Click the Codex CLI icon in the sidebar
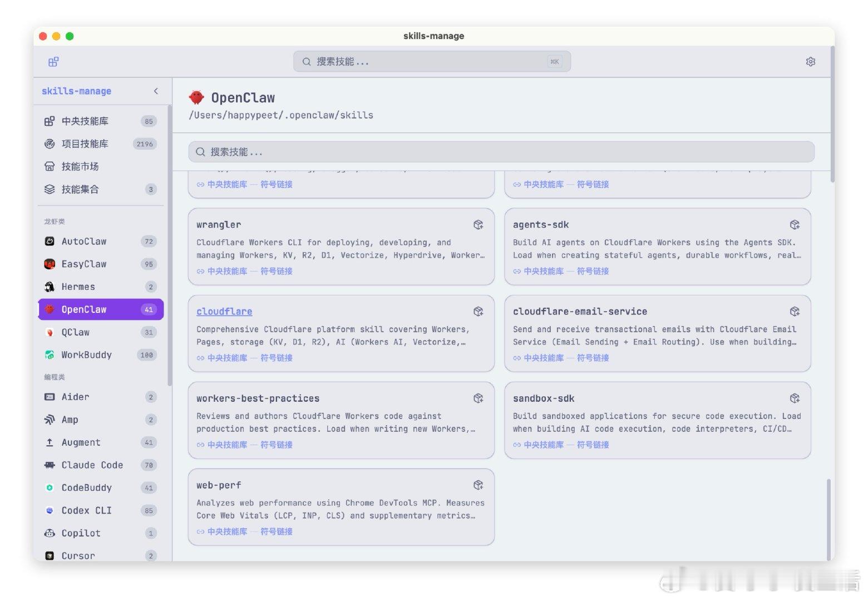Screen dimensions: 868x601 (x=50, y=510)
